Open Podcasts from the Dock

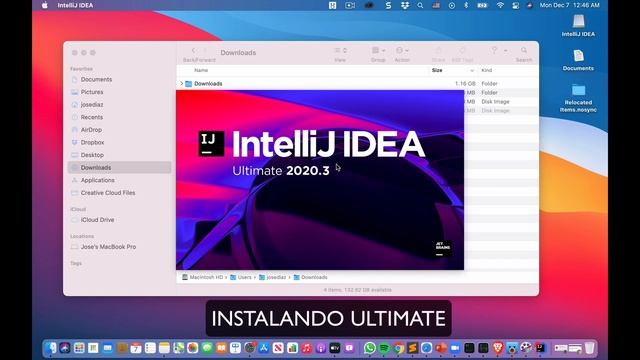click(321, 348)
